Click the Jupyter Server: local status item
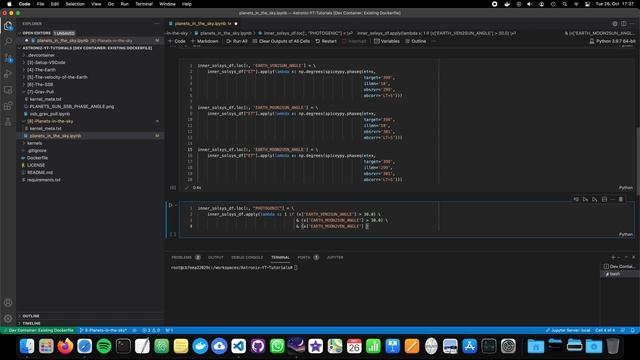Image resolution: width=640 pixels, height=360 pixels. click(568, 330)
